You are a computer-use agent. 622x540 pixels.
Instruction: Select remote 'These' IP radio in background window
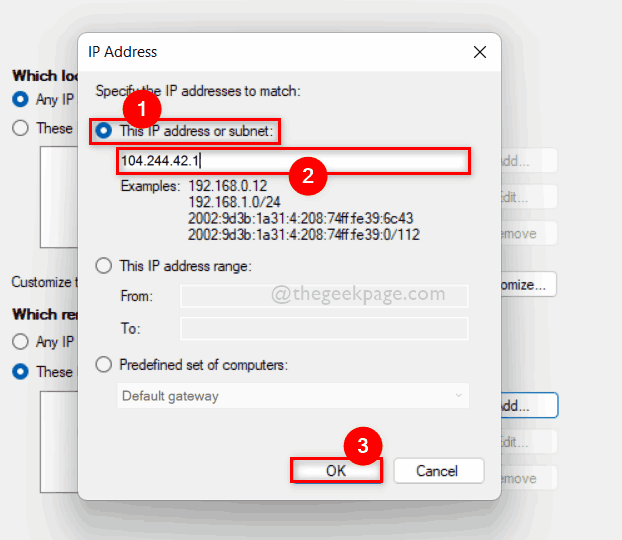click(x=20, y=371)
